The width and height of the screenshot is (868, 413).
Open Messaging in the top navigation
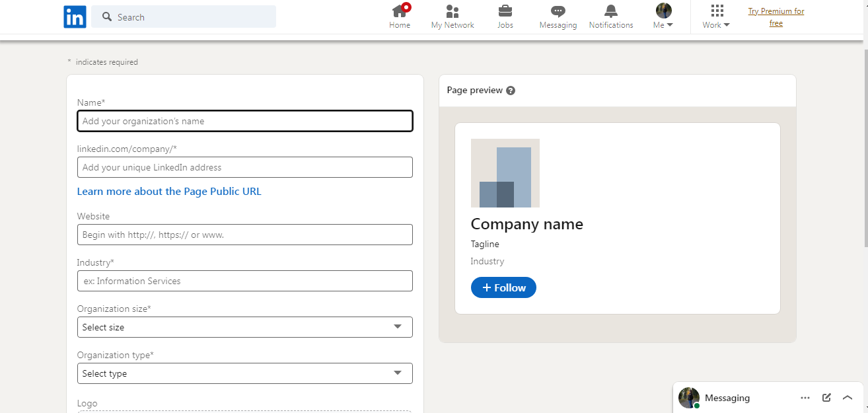click(558, 17)
